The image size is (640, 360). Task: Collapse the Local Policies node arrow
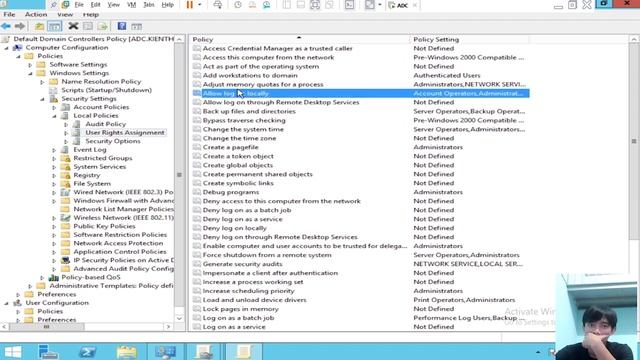click(54, 116)
